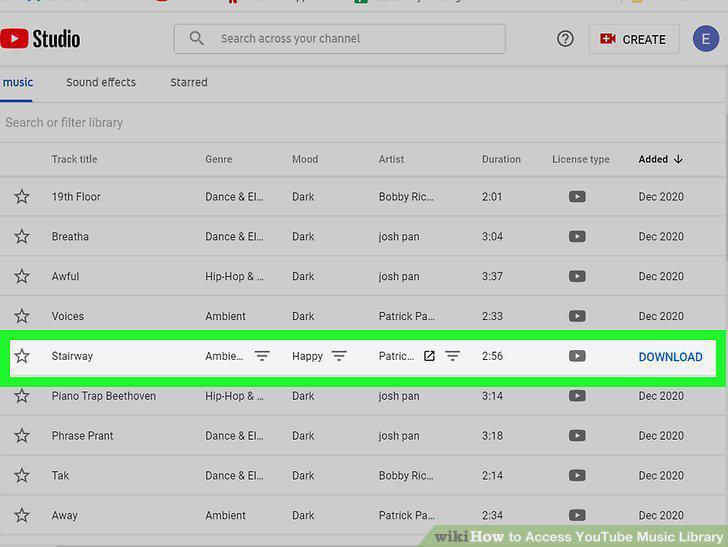This screenshot has width=728, height=547.
Task: Select the Voices track title
Action: tap(68, 316)
